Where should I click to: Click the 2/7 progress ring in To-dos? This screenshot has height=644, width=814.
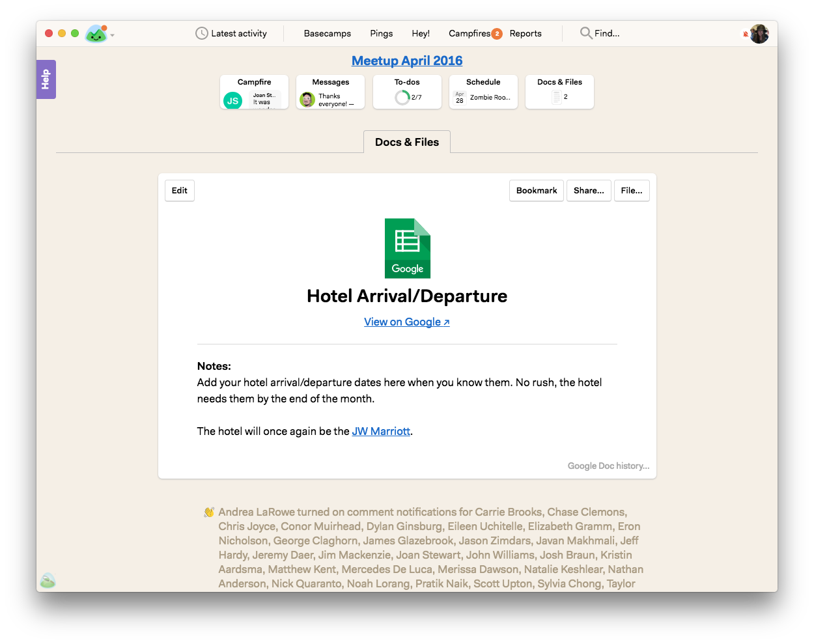(x=402, y=97)
